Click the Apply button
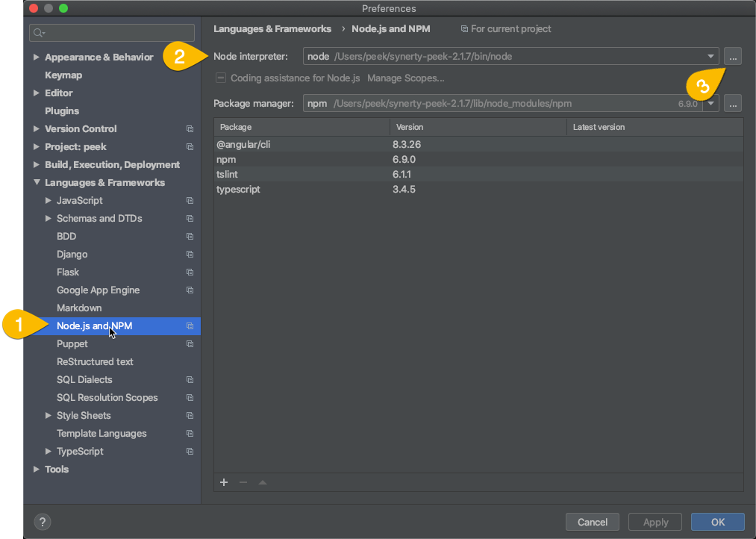This screenshot has height=539, width=756. coord(655,522)
